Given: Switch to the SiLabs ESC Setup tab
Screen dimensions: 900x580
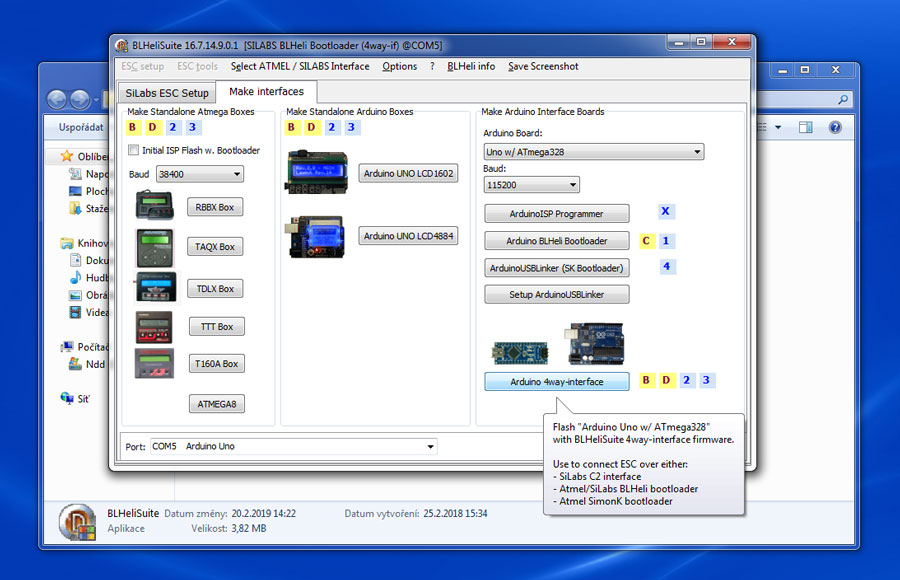Looking at the screenshot, I should click(167, 93).
